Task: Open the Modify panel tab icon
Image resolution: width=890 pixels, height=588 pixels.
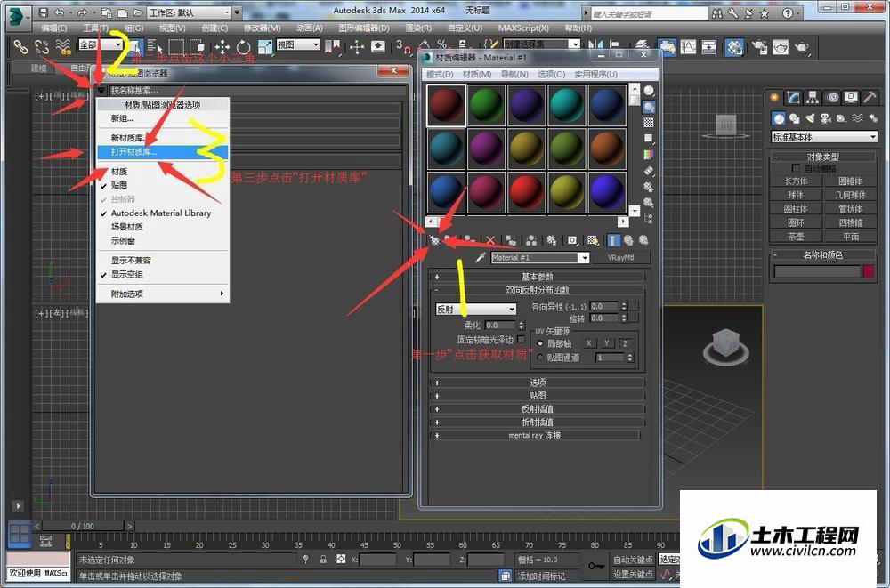Action: [794, 97]
